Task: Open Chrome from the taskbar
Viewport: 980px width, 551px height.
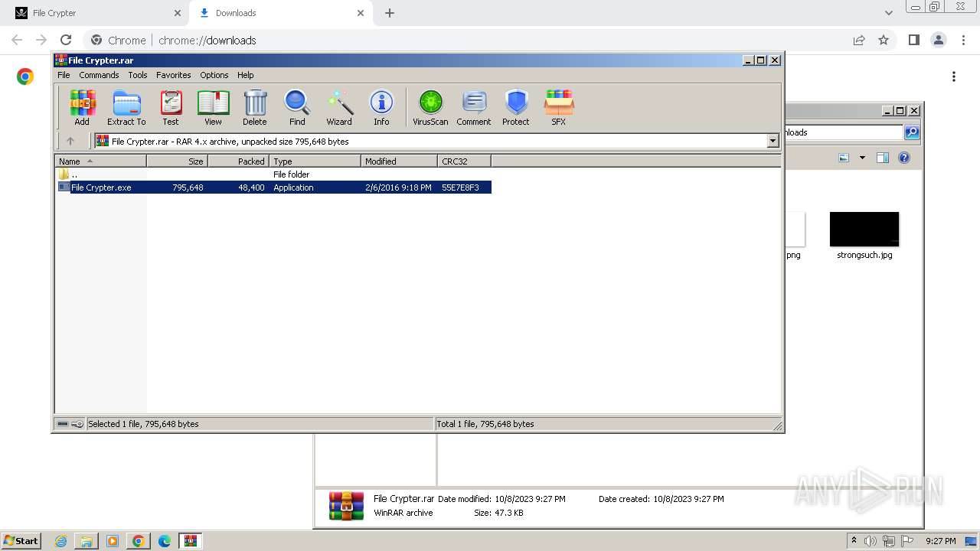Action: pyautogui.click(x=139, y=541)
